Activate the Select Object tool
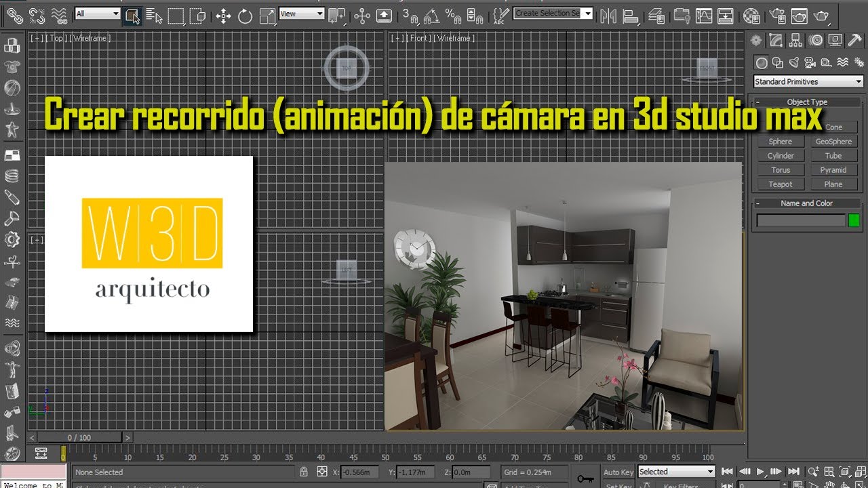This screenshot has height=488, width=868. [133, 15]
